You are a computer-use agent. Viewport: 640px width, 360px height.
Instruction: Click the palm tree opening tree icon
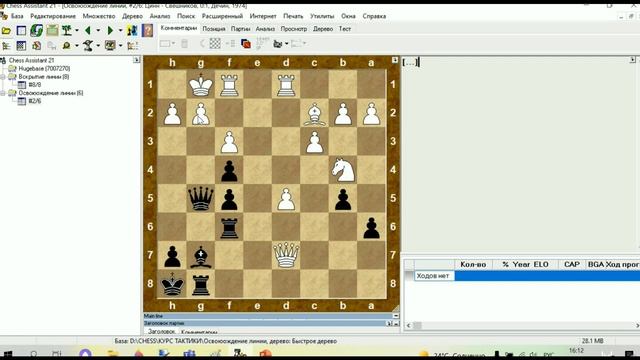point(67,31)
